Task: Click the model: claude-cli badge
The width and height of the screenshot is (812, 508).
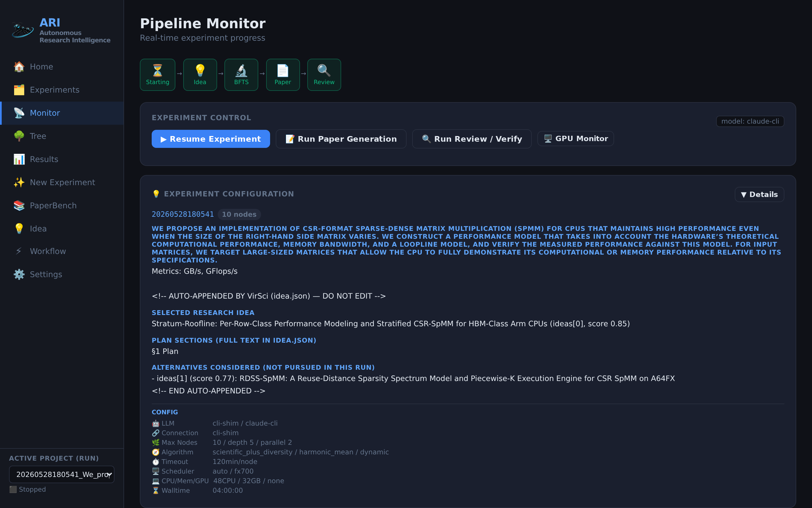Action: pyautogui.click(x=750, y=121)
